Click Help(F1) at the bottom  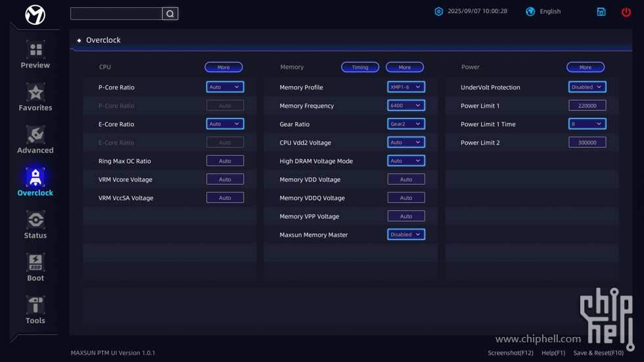tap(553, 353)
